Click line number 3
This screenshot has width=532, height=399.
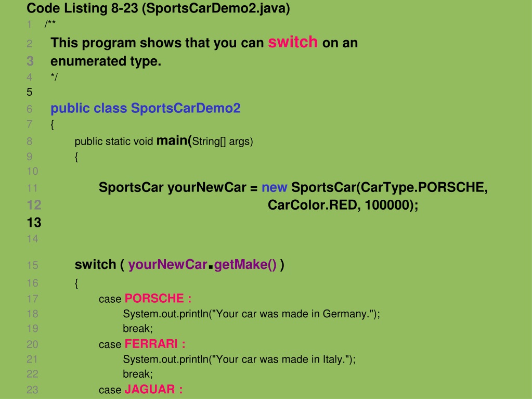(30, 61)
